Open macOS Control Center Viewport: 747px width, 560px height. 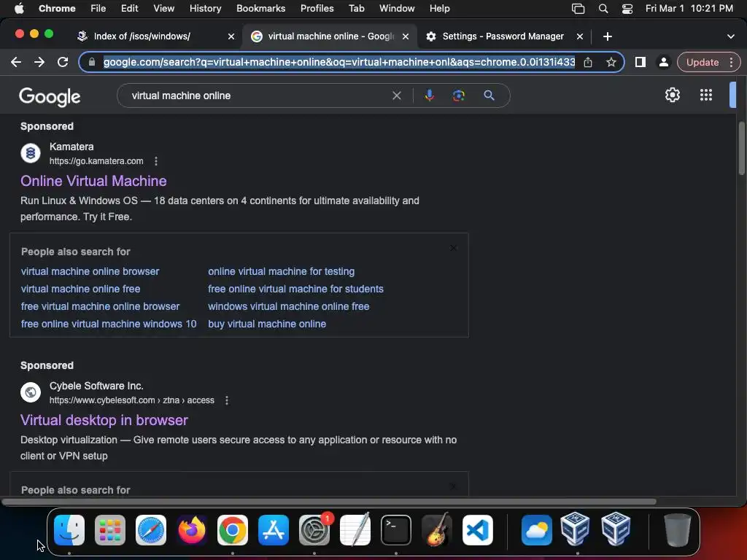(x=627, y=9)
